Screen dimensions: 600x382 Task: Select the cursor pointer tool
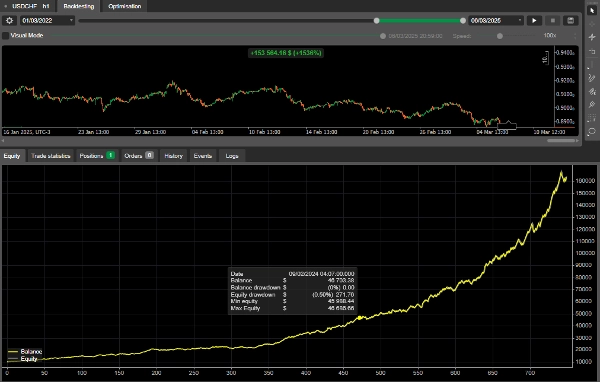coord(592,10)
